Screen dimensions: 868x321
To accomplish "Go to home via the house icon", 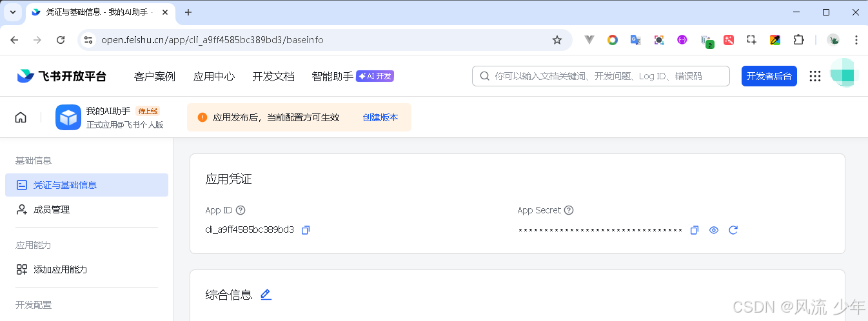I will pos(21,117).
